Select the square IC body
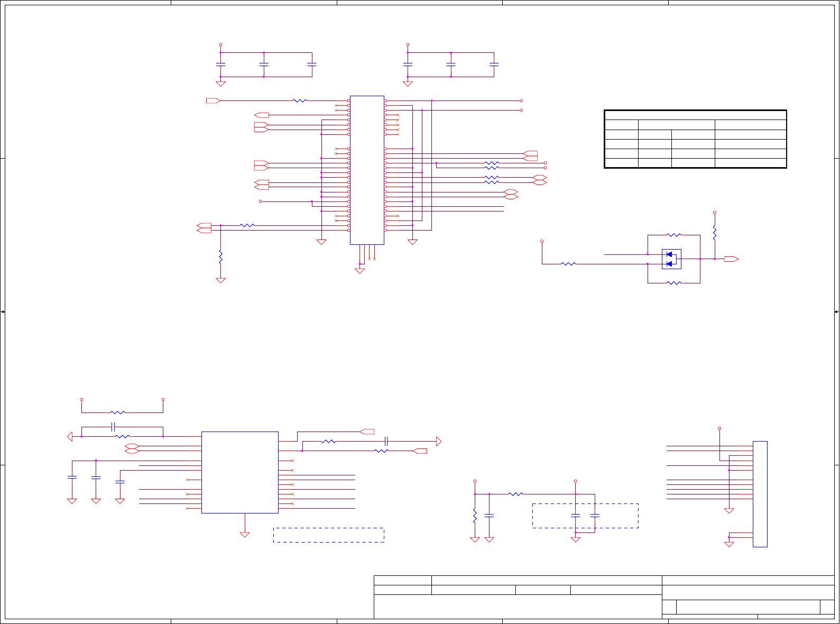 coord(240,472)
